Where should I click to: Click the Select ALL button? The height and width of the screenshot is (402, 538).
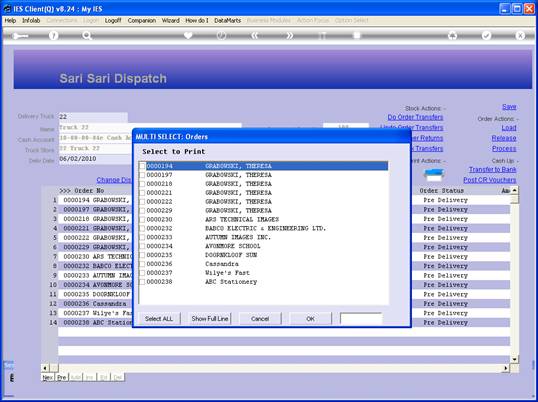coord(159,319)
